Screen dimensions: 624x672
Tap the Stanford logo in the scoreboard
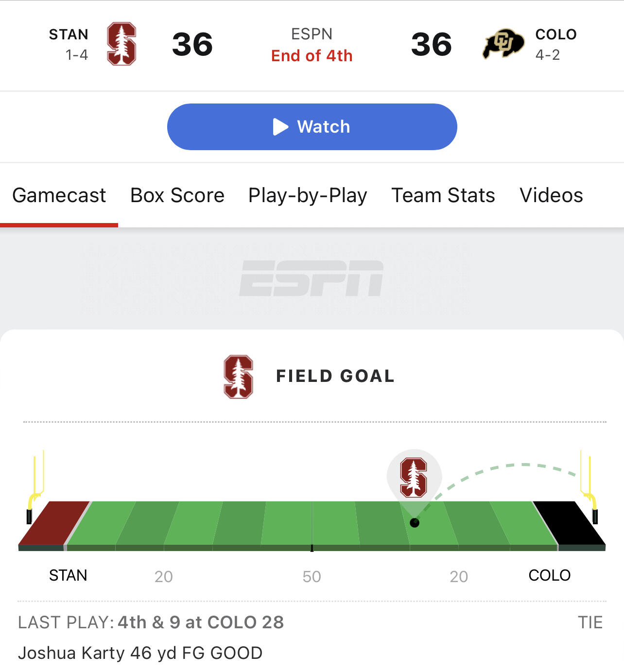[121, 44]
